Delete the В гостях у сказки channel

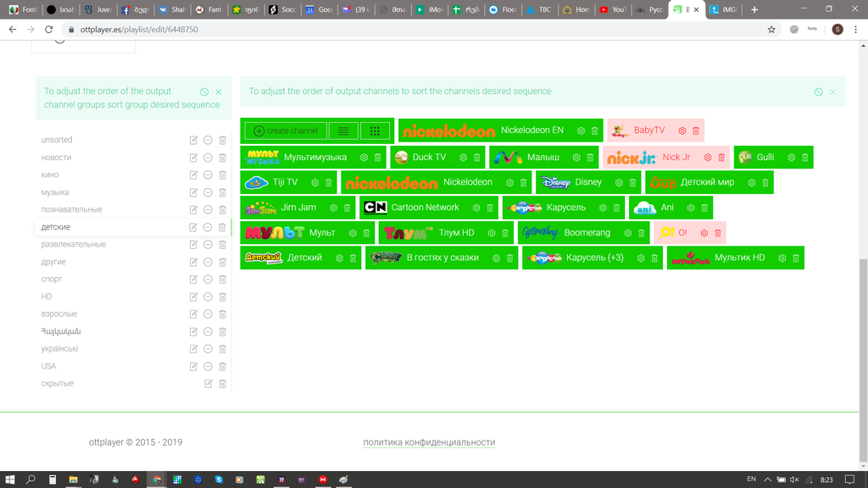point(509,258)
